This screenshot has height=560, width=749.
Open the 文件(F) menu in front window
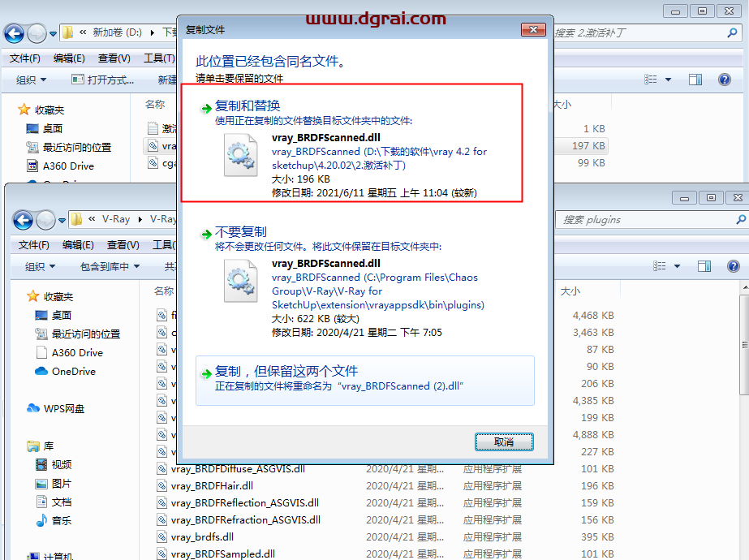click(34, 245)
